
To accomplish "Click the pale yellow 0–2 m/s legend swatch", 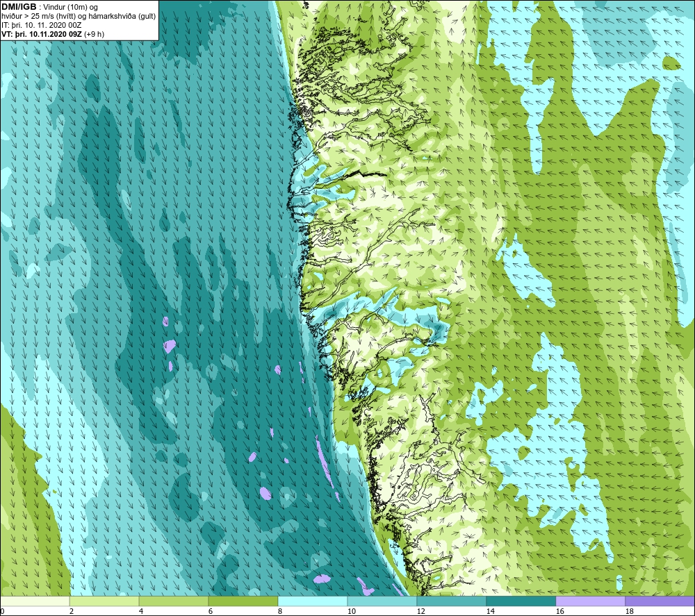I will pos(35,601).
